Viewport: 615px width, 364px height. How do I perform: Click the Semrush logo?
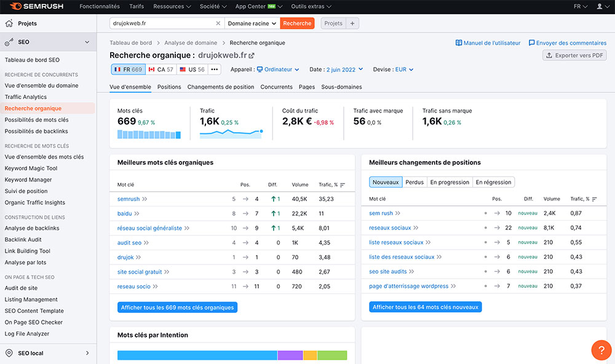pyautogui.click(x=36, y=6)
